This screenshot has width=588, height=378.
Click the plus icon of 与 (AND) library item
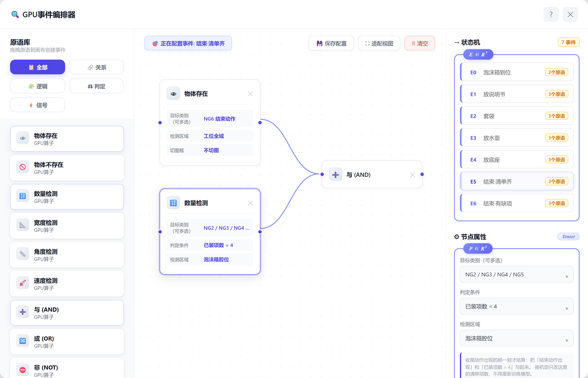pyautogui.click(x=23, y=312)
